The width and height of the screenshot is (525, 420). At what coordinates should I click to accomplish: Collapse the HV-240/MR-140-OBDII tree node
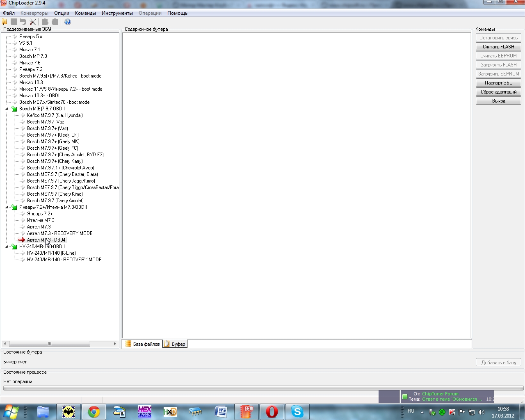tap(7, 247)
